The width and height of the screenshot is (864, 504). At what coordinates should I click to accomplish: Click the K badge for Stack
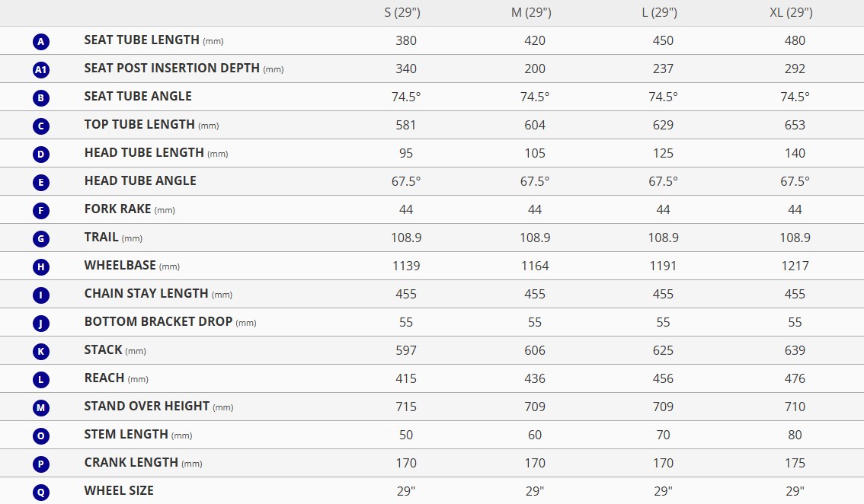click(x=41, y=351)
